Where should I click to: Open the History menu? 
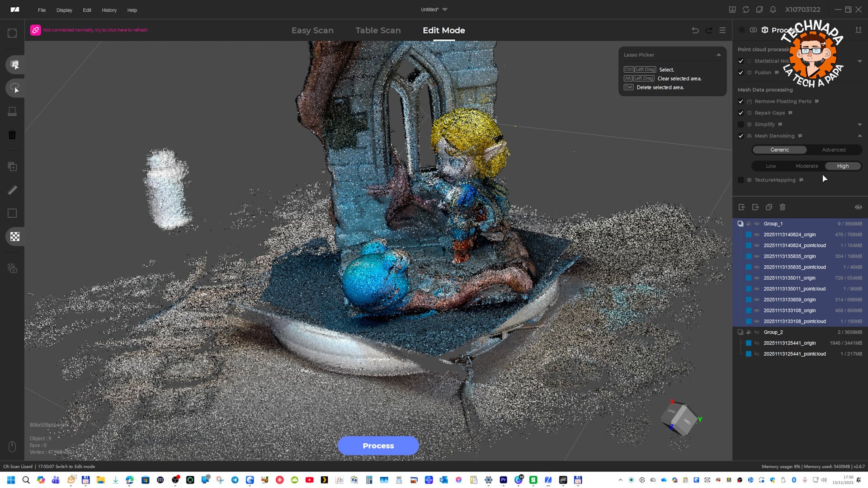click(x=109, y=10)
